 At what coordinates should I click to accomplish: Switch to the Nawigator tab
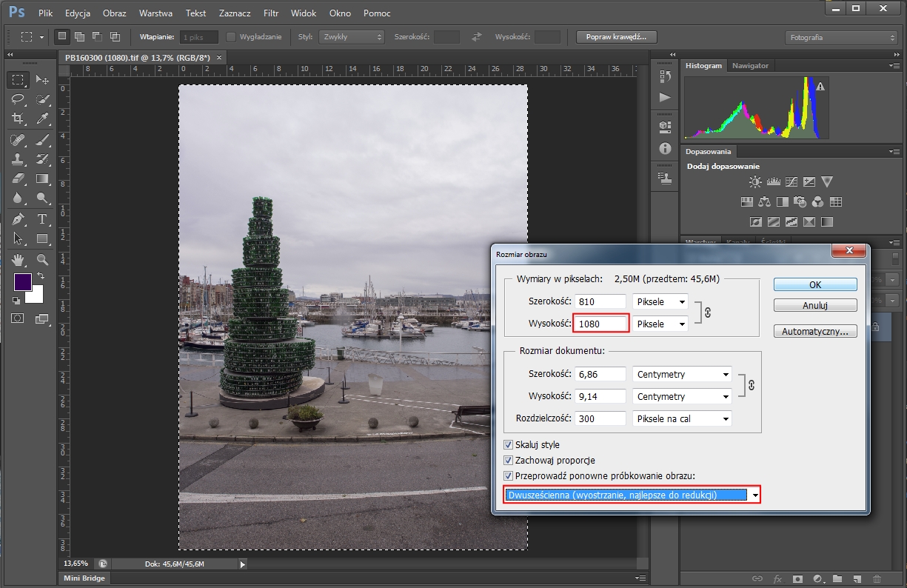pos(750,66)
